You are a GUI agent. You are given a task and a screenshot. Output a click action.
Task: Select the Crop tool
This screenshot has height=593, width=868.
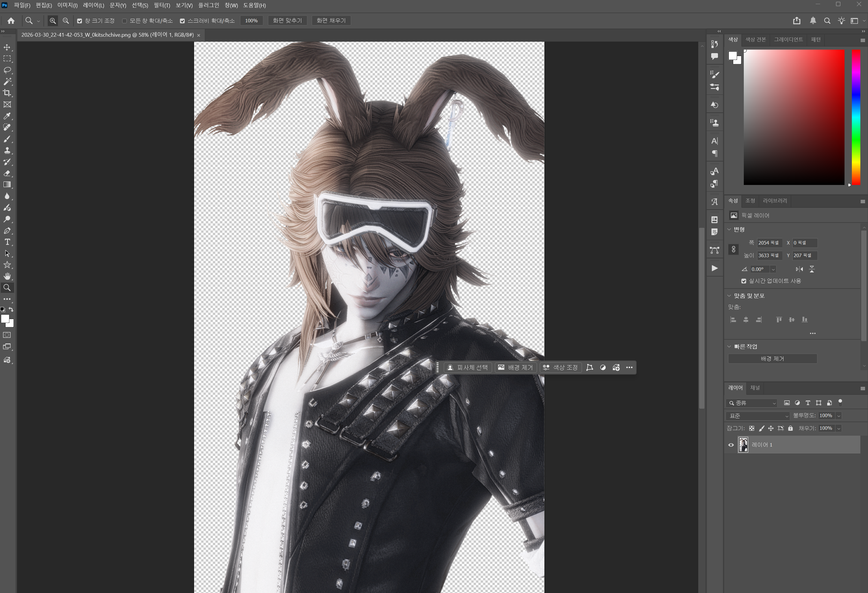pyautogui.click(x=7, y=93)
